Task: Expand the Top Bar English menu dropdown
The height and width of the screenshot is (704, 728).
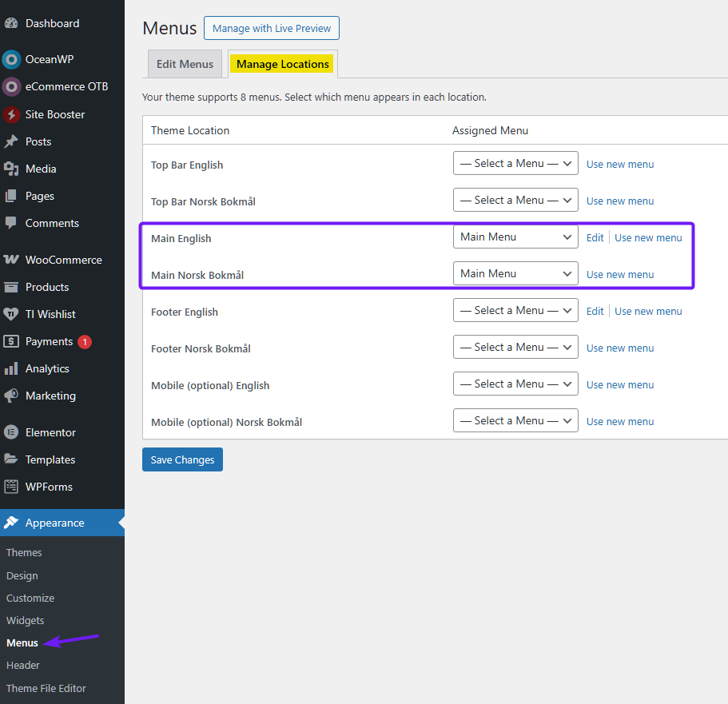Action: pos(515,164)
